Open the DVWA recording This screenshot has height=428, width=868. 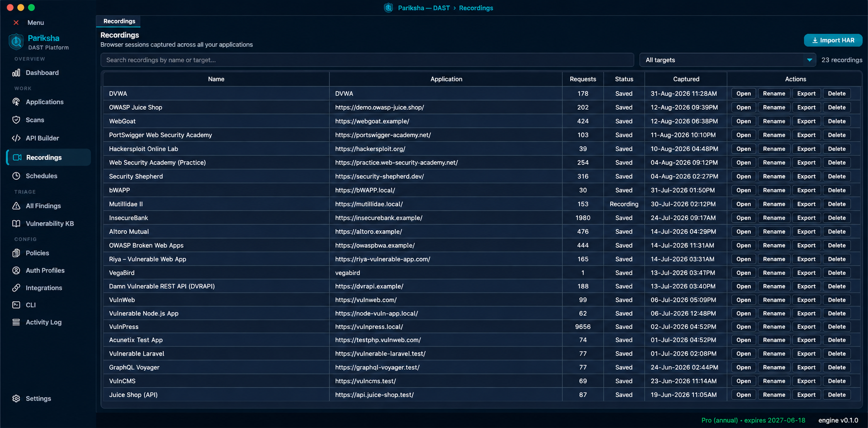click(x=743, y=94)
